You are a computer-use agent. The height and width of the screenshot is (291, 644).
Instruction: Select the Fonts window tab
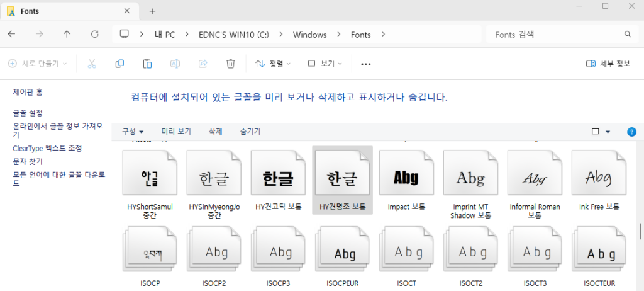[70, 11]
